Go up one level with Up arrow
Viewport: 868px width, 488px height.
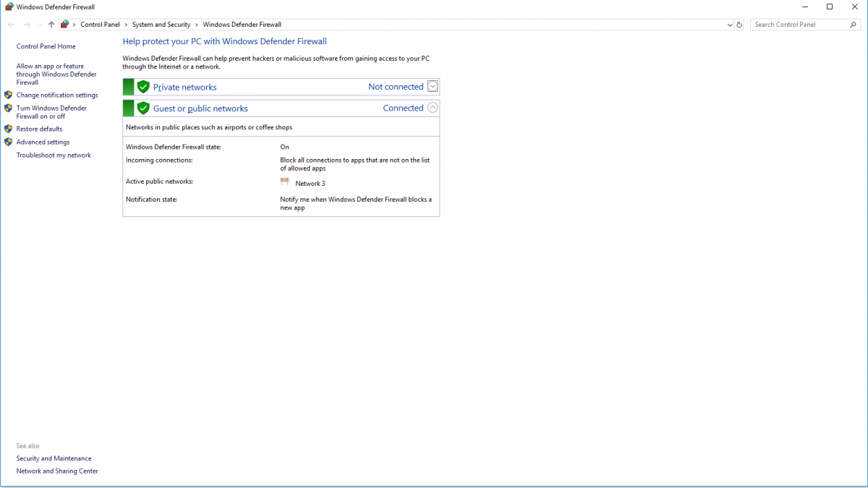(x=51, y=25)
